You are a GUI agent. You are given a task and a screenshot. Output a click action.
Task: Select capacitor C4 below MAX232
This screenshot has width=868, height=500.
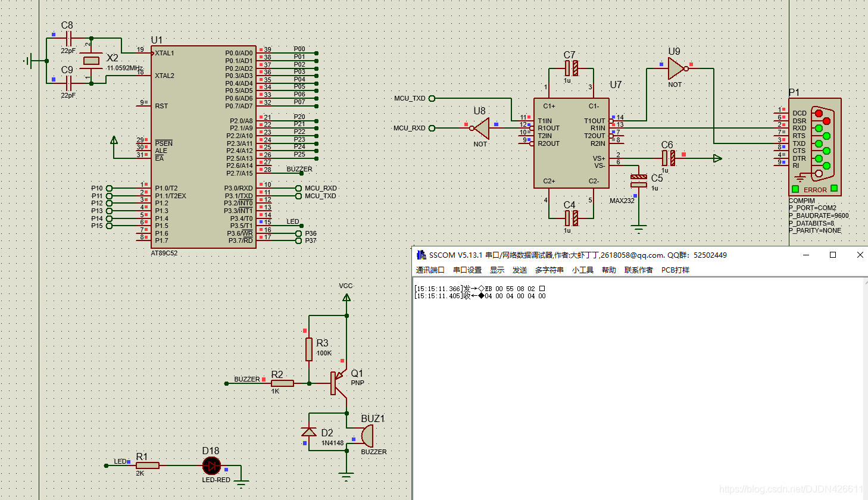tap(572, 218)
